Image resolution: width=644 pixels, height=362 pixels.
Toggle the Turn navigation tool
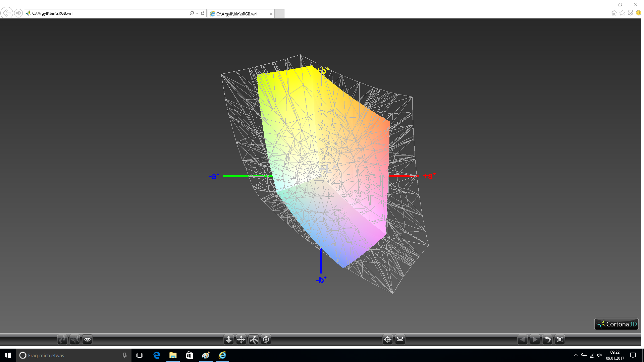[x=254, y=340]
